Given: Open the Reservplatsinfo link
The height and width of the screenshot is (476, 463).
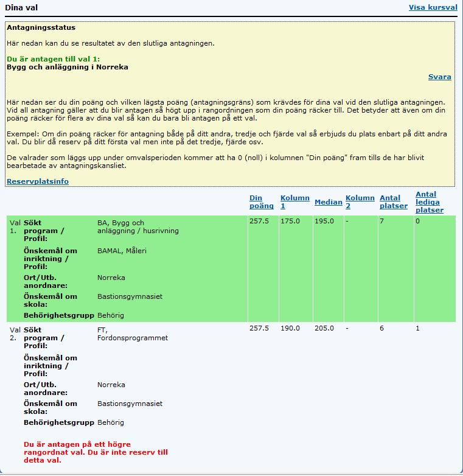Looking at the screenshot, I should (x=38, y=181).
